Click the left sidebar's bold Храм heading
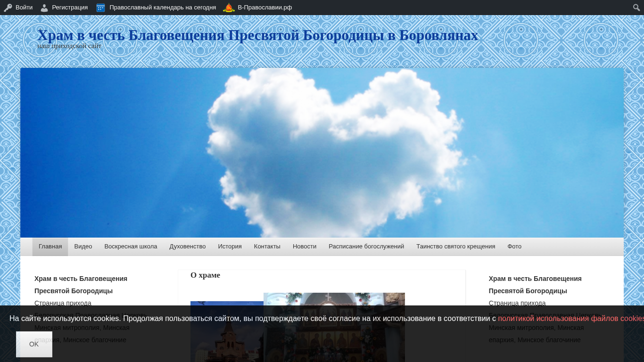Image resolution: width=644 pixels, height=362 pixels. click(81, 285)
